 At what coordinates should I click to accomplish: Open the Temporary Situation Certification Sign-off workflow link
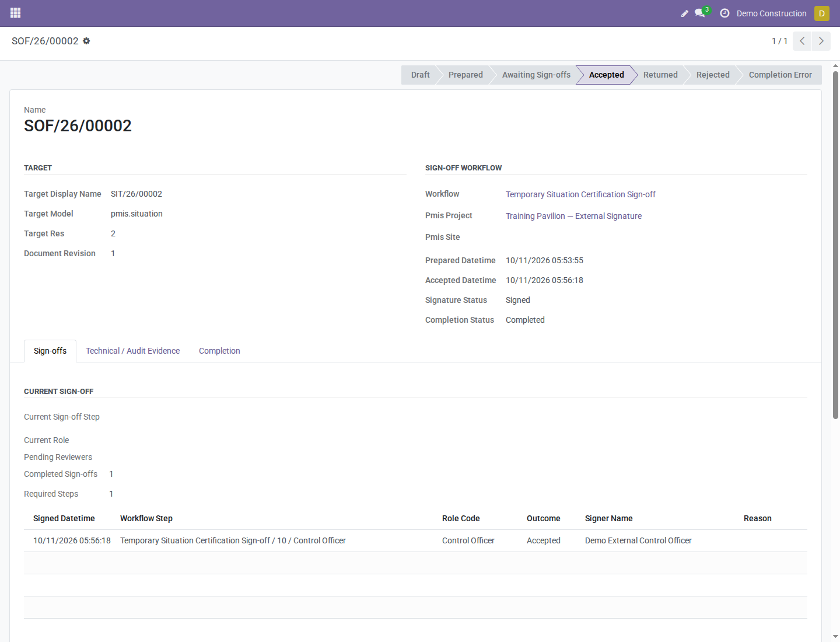(580, 194)
